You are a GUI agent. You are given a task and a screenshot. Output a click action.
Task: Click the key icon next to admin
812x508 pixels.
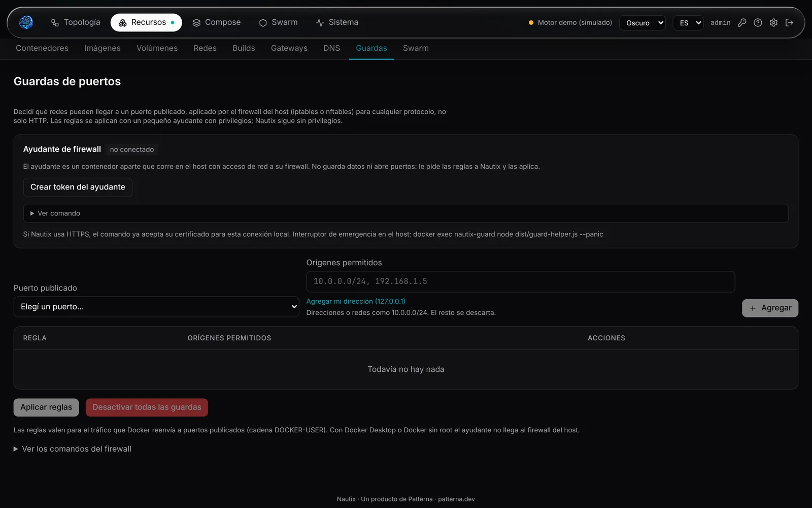pyautogui.click(x=742, y=22)
